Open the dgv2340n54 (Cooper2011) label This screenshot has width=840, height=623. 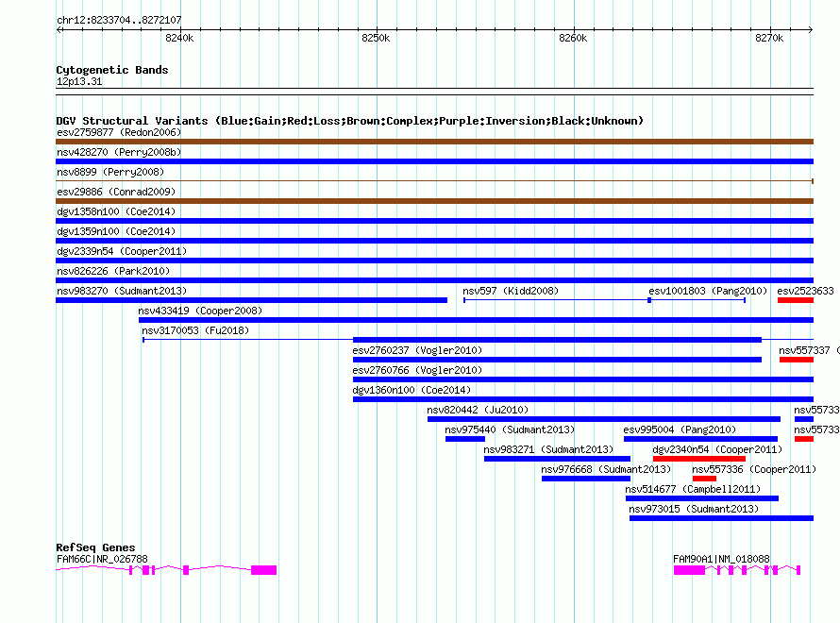(717, 449)
